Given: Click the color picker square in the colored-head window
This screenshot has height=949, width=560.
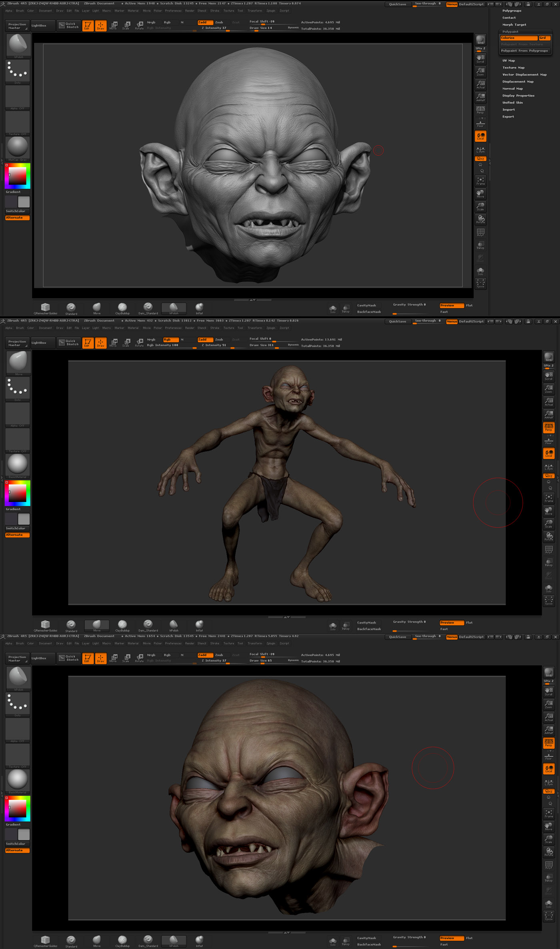Looking at the screenshot, I should [x=17, y=809].
